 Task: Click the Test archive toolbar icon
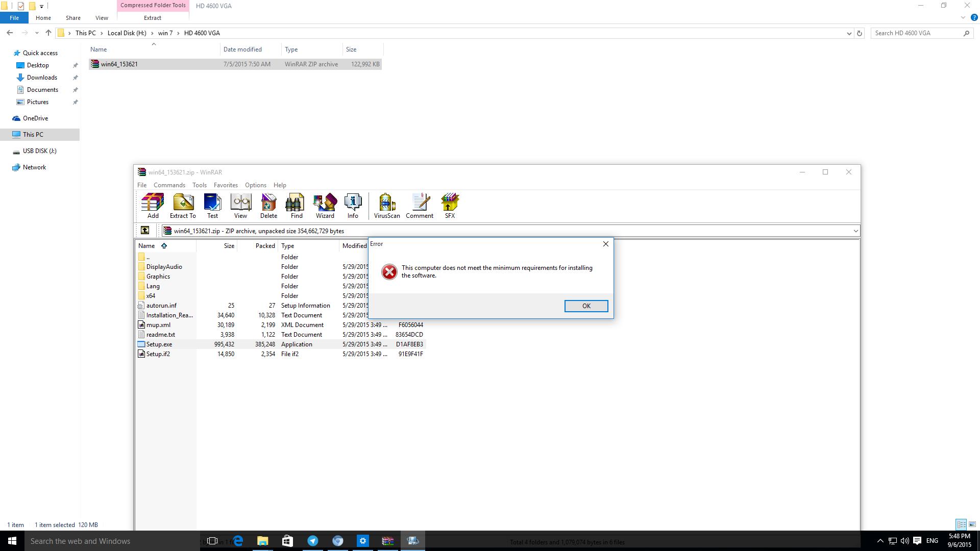tap(212, 206)
